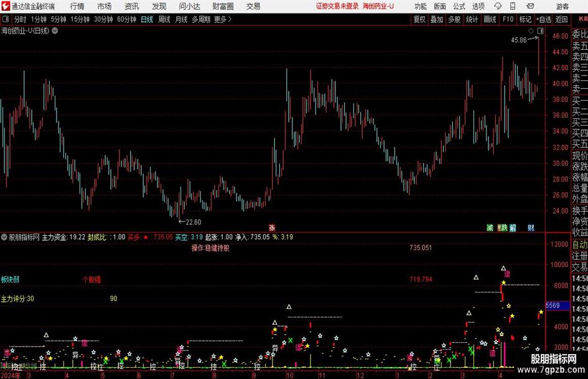Click the 操作:稳健持股 text
The width and height of the screenshot is (588, 379).
210,248
